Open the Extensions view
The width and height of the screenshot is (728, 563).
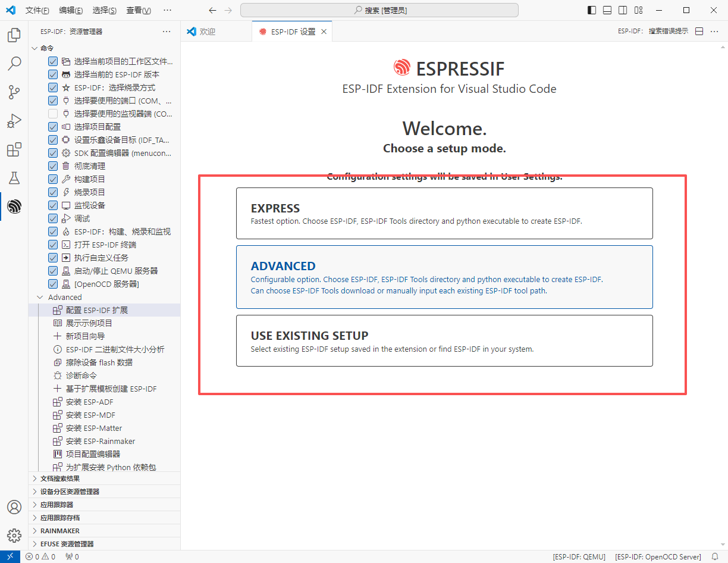click(14, 149)
